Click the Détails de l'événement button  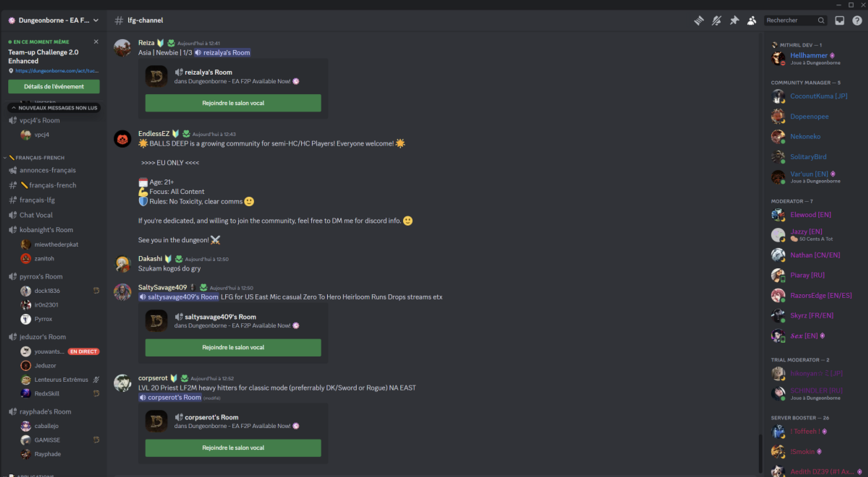53,86
